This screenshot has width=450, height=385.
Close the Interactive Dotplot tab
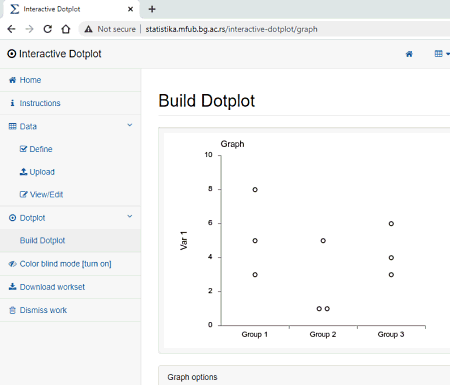(x=130, y=9)
